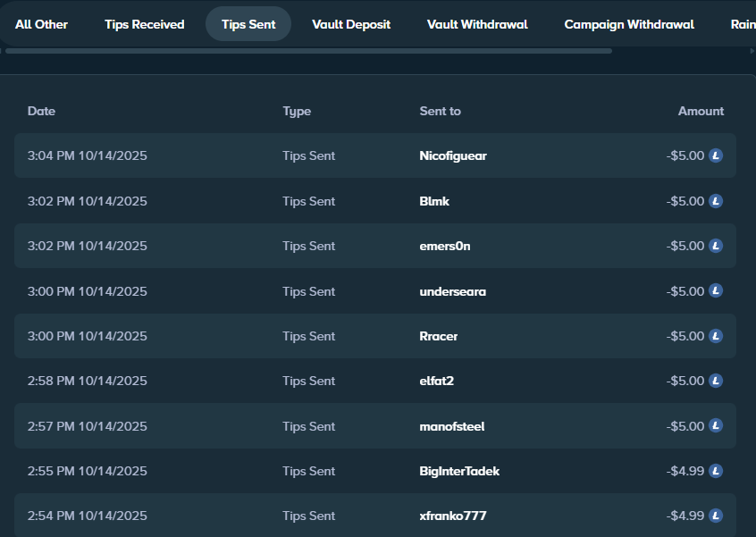Open user manofsteel
The width and height of the screenshot is (756, 537).
click(x=452, y=426)
